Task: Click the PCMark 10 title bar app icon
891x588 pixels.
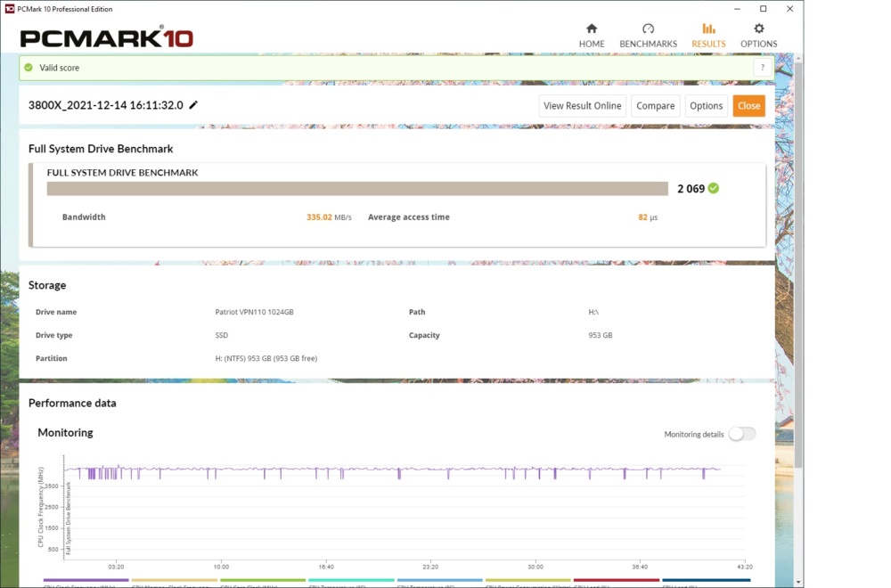Action: 9,9
